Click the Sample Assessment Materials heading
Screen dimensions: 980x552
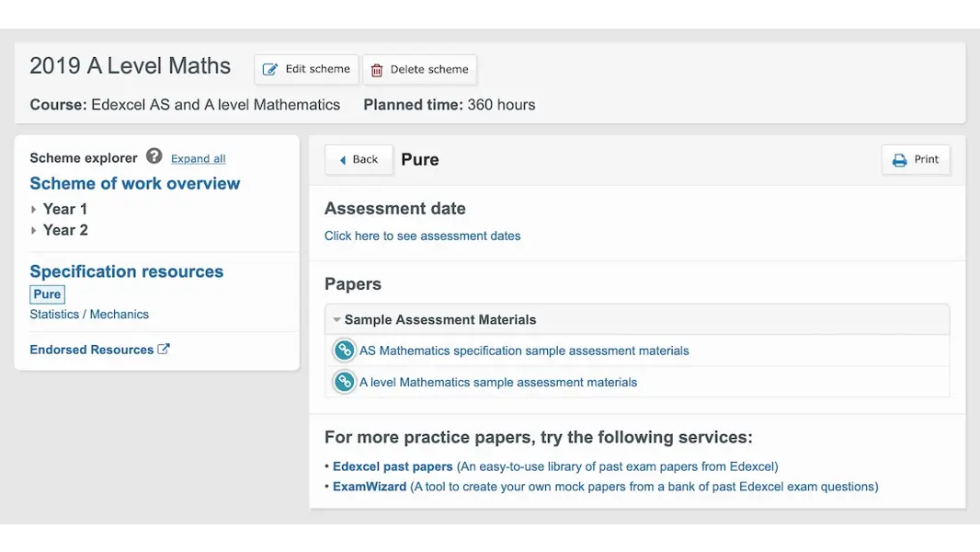tap(440, 320)
